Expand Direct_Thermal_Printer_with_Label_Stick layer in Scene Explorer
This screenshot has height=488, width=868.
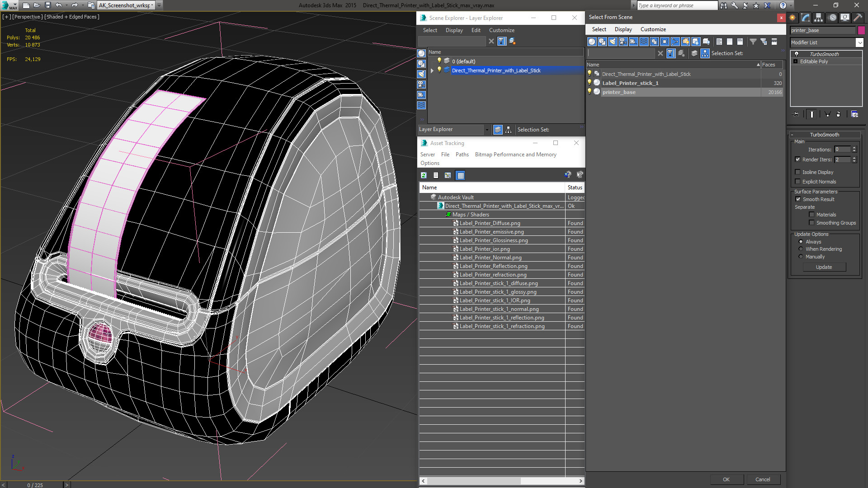(x=432, y=70)
